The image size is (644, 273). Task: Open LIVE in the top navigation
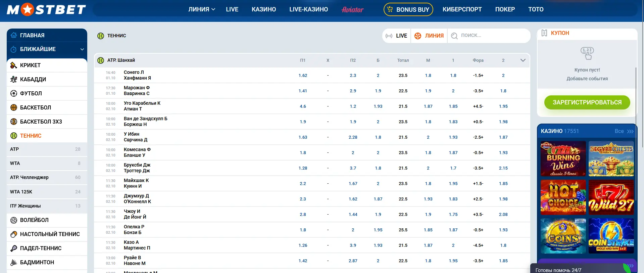(232, 9)
